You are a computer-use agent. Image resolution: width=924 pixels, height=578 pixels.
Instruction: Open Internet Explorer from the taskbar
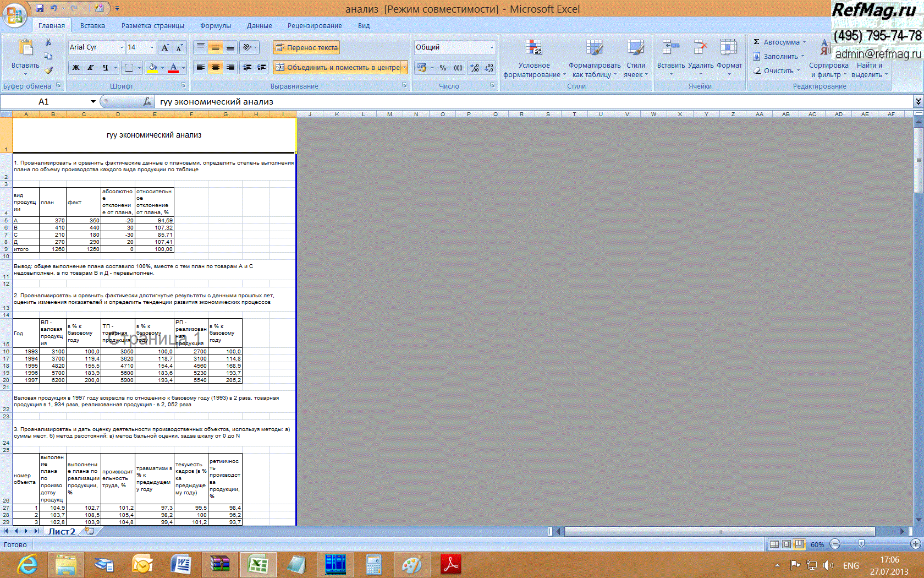point(27,565)
